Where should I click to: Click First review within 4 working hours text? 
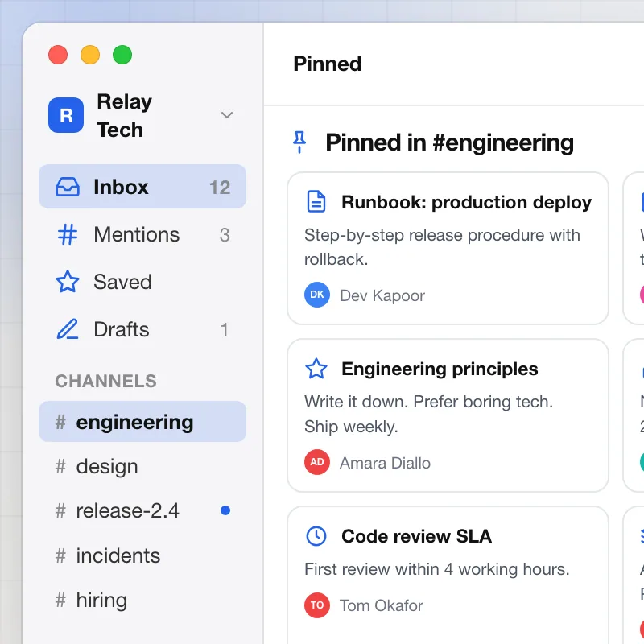(436, 569)
